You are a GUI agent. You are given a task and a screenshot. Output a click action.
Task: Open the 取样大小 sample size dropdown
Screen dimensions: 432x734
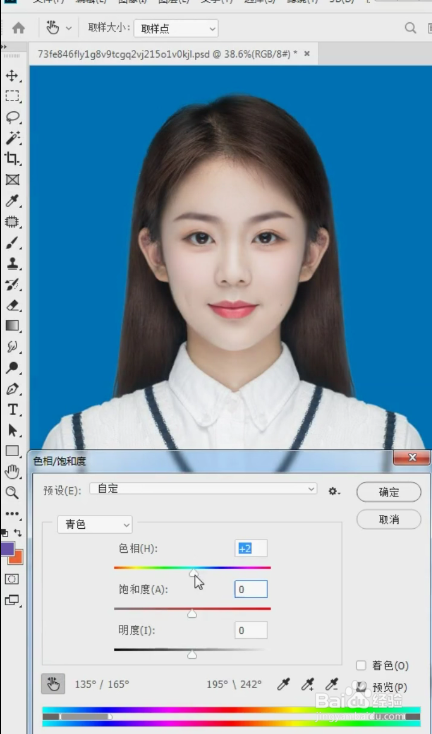click(176, 29)
